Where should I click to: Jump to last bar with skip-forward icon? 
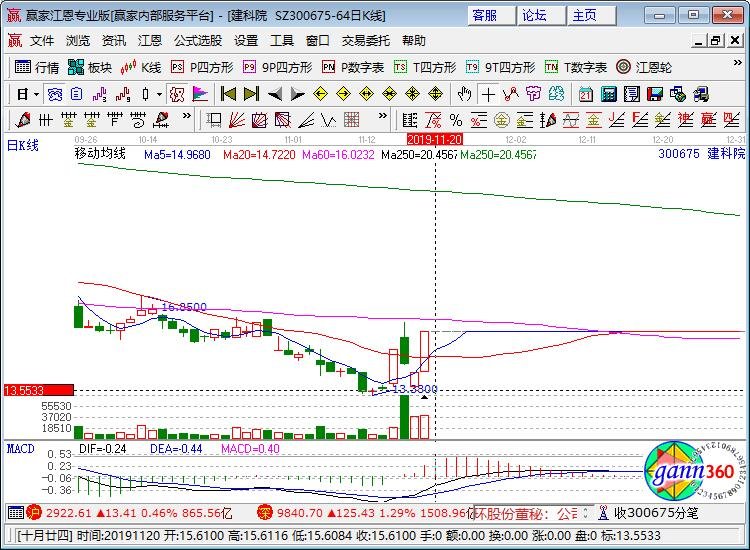point(251,94)
